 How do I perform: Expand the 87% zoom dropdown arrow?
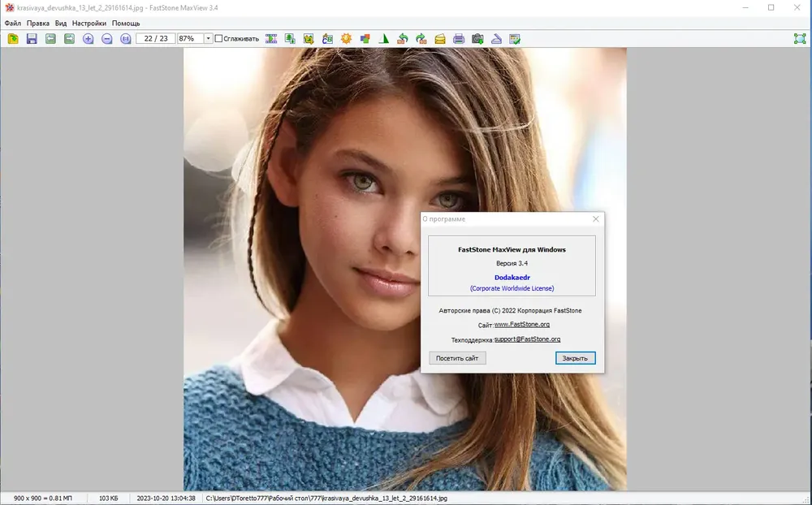click(208, 38)
